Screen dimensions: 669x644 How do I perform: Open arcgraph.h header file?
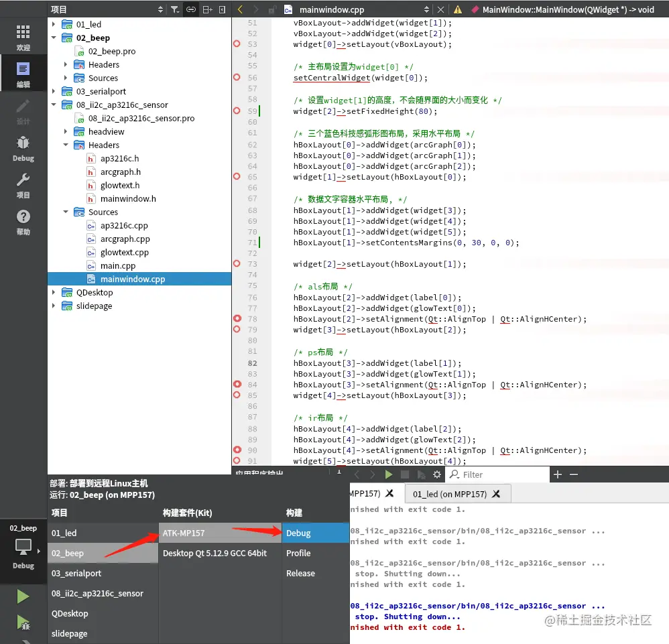coord(120,172)
